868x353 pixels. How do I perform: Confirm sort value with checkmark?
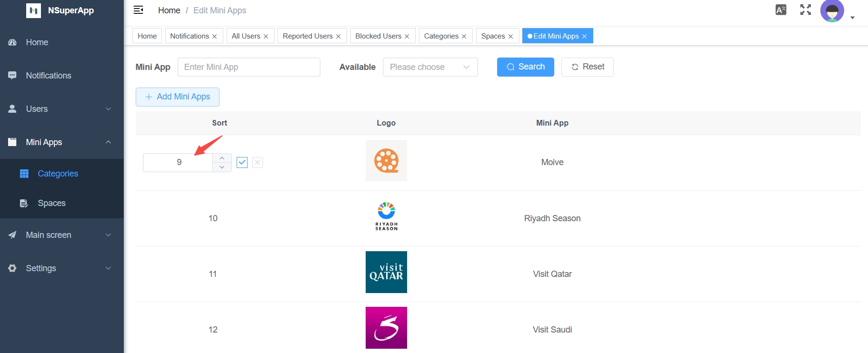pyautogui.click(x=242, y=163)
